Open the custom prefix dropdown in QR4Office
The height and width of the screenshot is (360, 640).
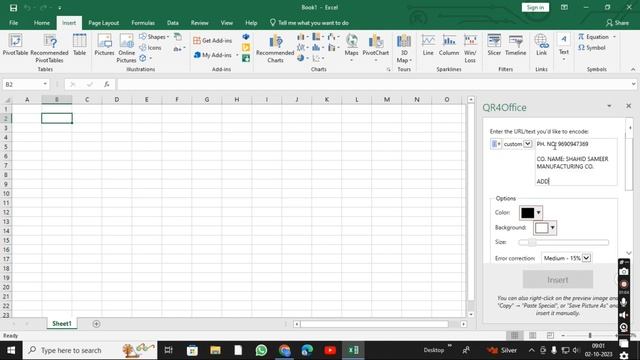coord(528,144)
